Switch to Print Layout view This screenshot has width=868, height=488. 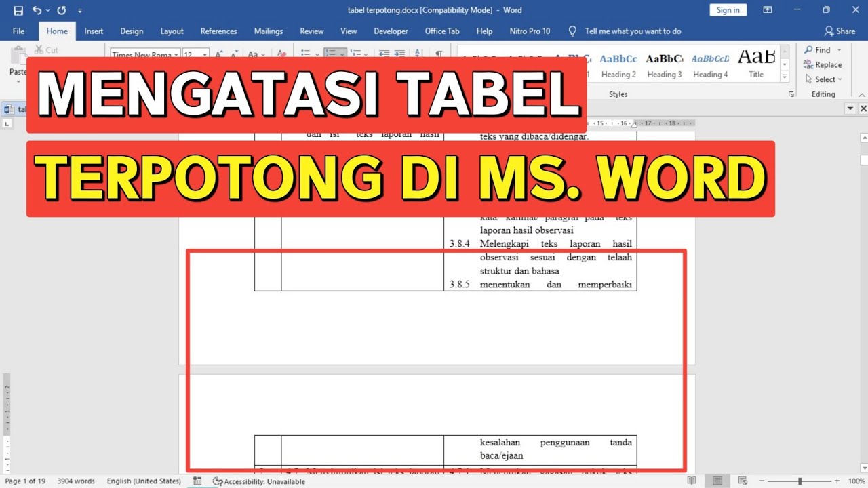(x=717, y=481)
